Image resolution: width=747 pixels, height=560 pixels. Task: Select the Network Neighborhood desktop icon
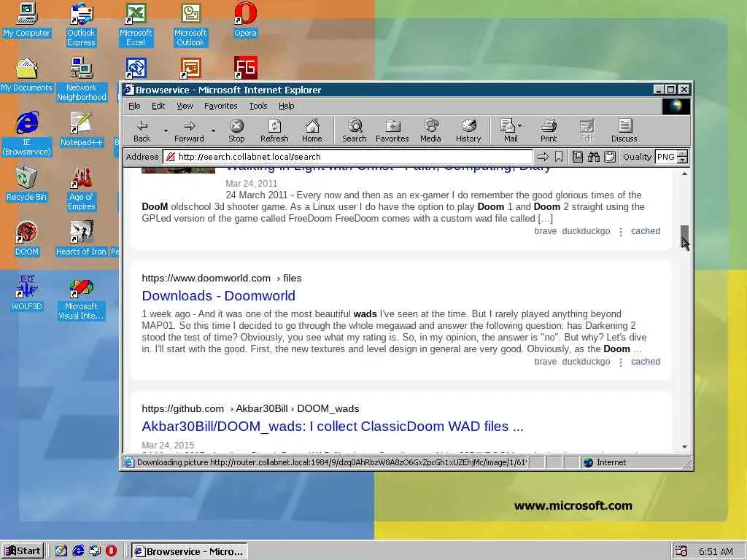pos(81,79)
